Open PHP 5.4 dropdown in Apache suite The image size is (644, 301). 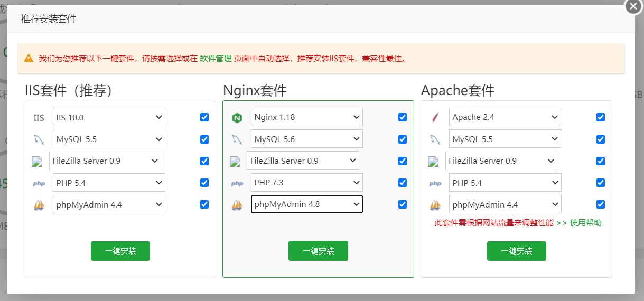click(505, 183)
